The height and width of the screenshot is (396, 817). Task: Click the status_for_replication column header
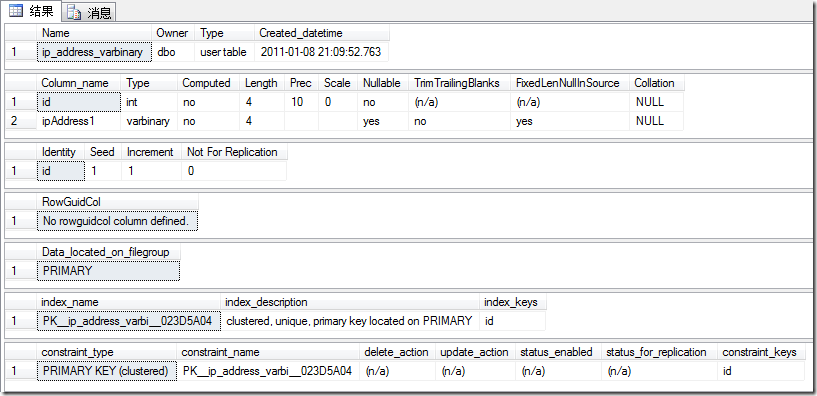(660, 352)
